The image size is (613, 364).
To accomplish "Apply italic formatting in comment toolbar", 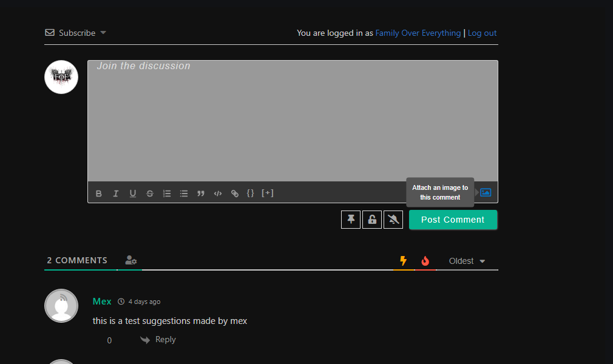I will 116,194.
